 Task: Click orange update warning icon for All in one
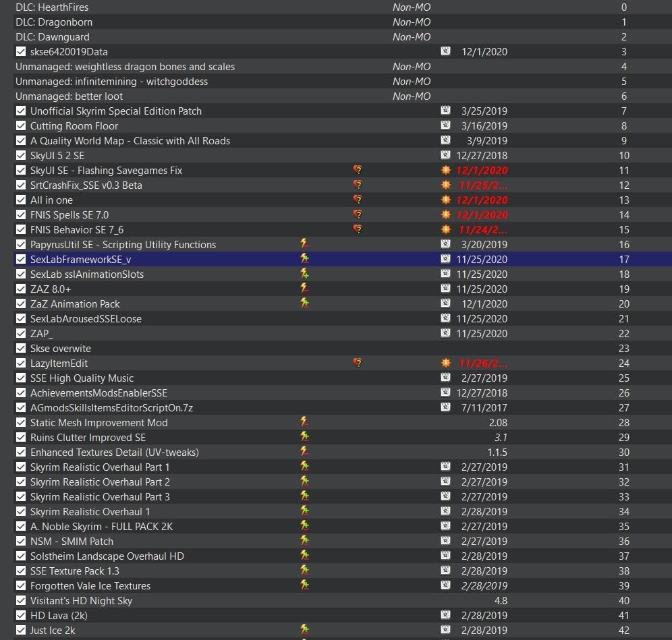(446, 200)
